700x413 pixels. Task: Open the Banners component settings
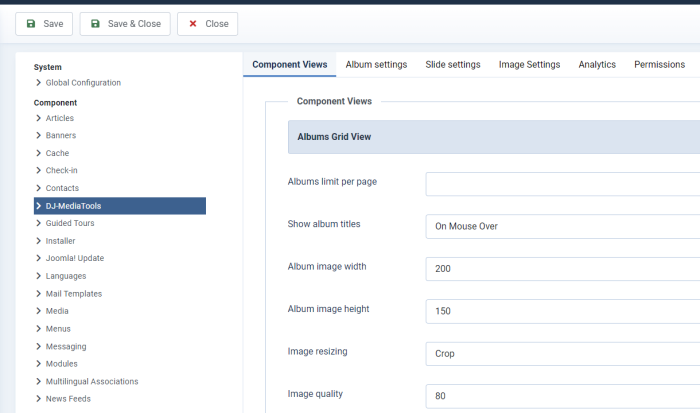pyautogui.click(x=61, y=135)
